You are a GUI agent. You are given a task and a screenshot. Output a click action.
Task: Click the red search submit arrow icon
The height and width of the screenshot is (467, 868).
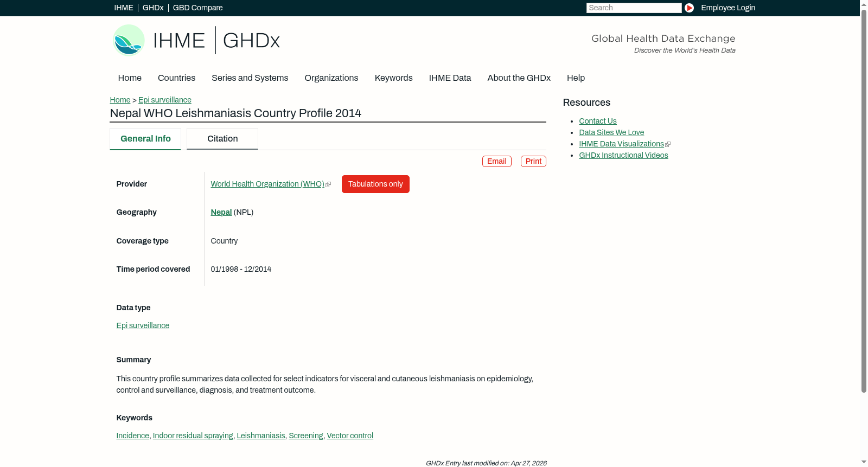click(x=689, y=8)
